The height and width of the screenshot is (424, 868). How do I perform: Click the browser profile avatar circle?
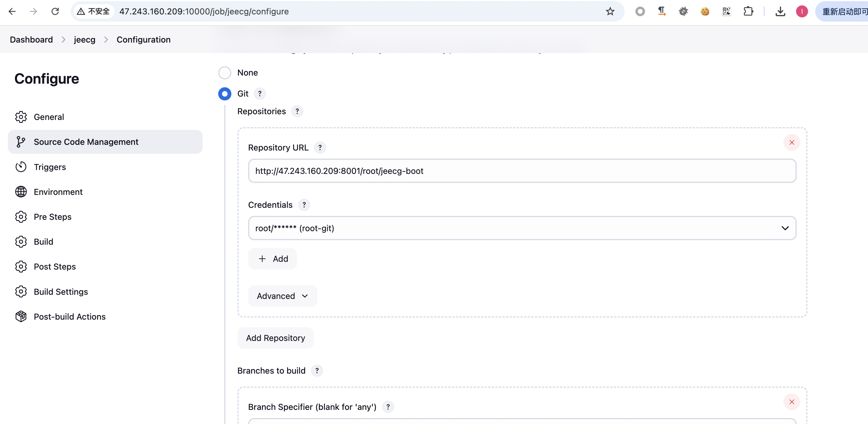802,11
